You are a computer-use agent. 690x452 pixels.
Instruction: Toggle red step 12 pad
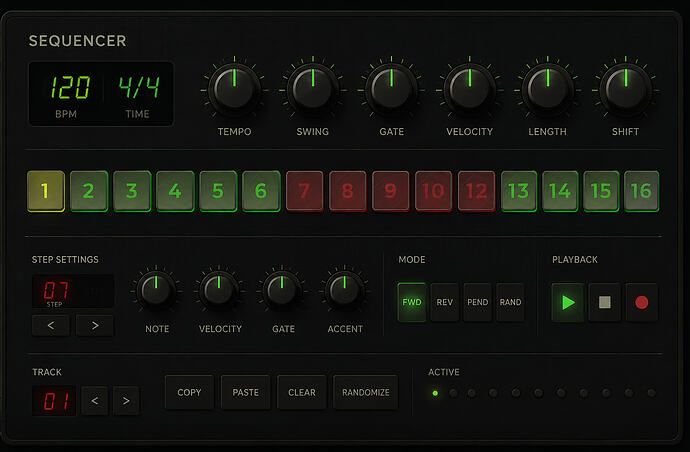tap(477, 191)
